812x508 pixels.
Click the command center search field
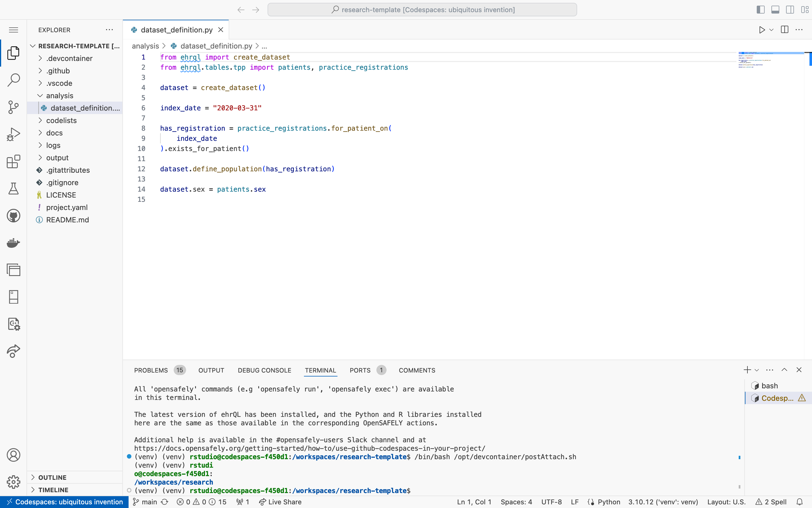[x=422, y=10]
